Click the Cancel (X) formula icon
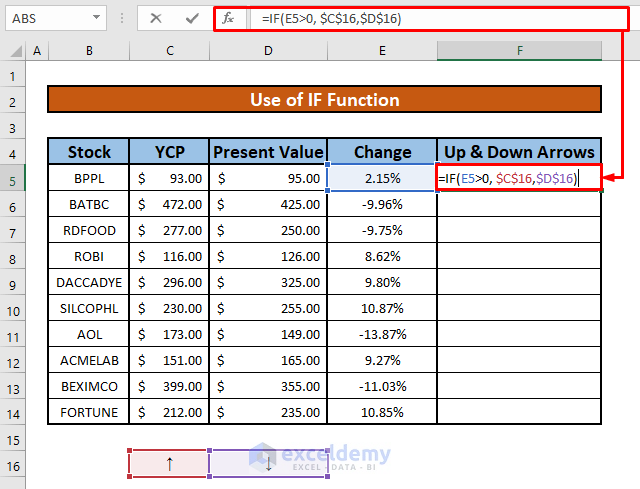The image size is (640, 489). (157, 19)
